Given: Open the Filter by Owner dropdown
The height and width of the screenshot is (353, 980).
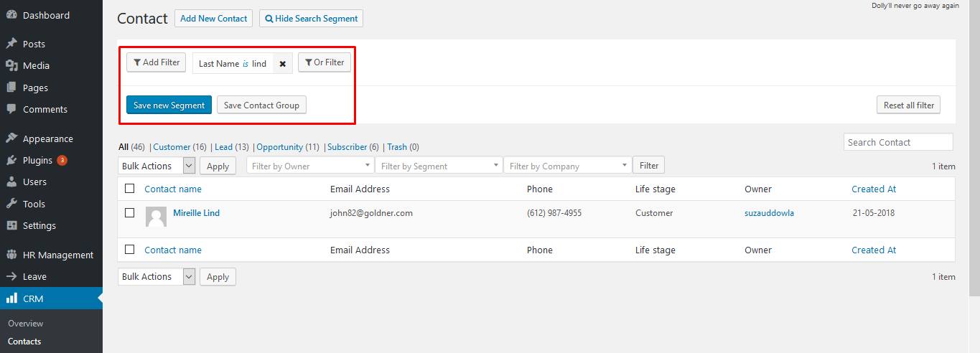Looking at the screenshot, I should pos(309,166).
